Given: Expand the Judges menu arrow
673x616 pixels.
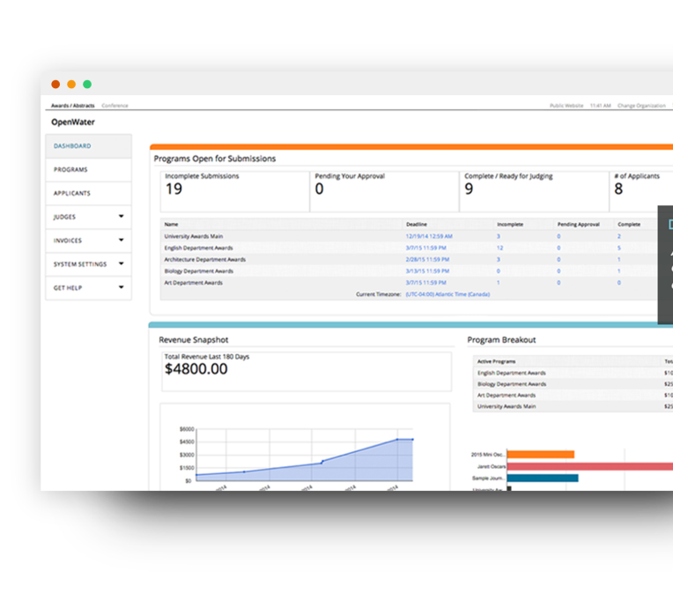Looking at the screenshot, I should [121, 216].
